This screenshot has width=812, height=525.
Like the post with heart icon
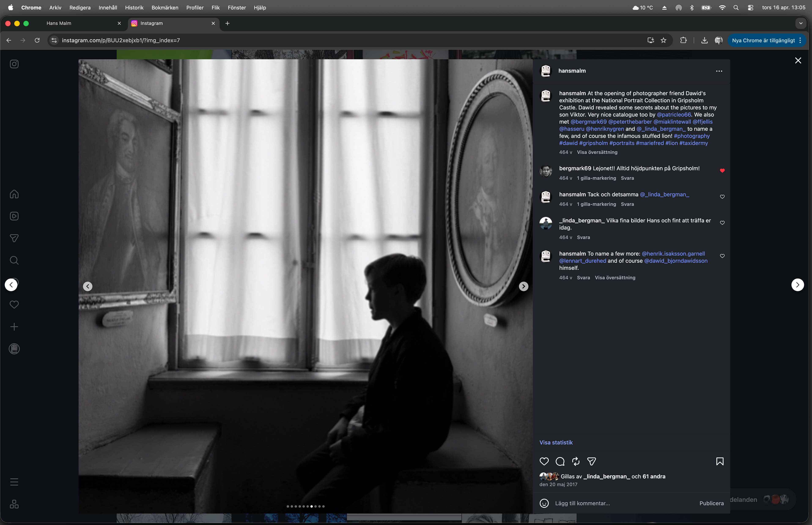pyautogui.click(x=544, y=462)
